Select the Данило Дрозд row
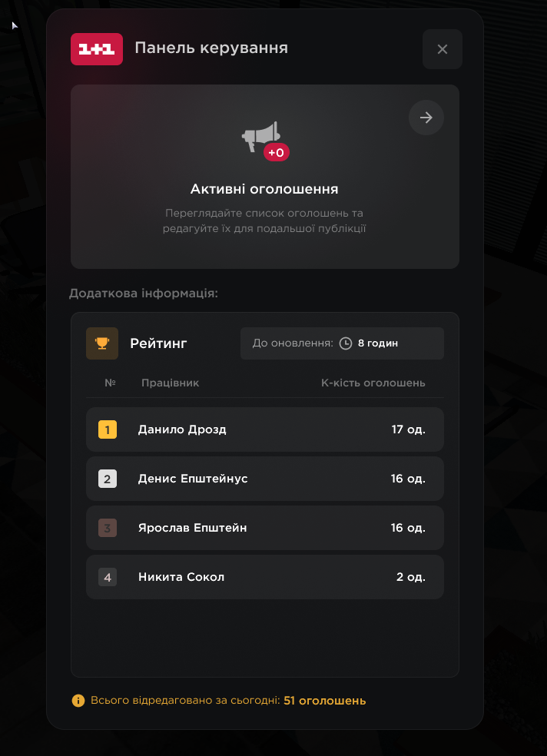The height and width of the screenshot is (756, 547). 265,429
